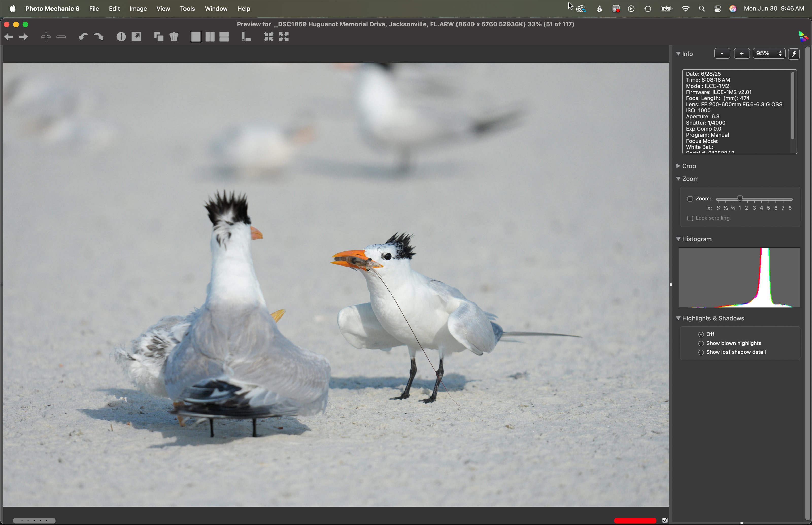The image size is (812, 525).
Task: Go to previous image with left arrow
Action: click(x=9, y=37)
